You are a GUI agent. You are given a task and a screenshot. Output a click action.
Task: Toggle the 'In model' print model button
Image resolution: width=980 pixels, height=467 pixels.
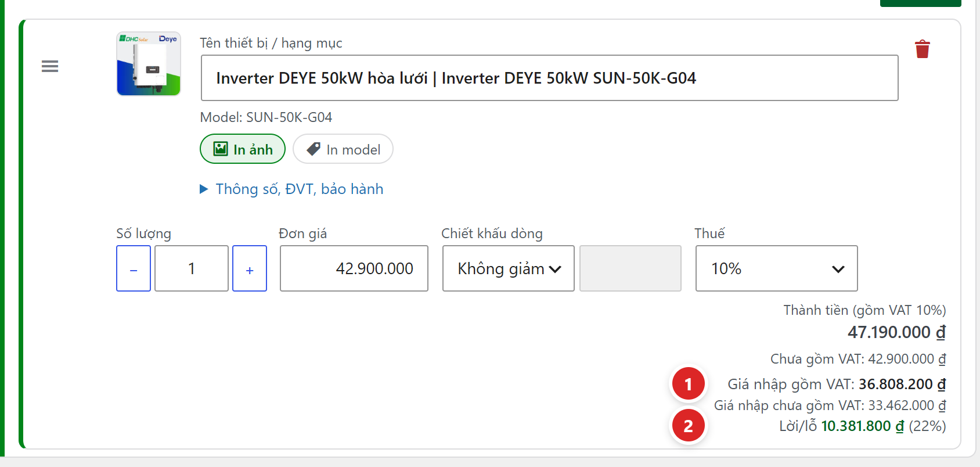[x=343, y=149]
